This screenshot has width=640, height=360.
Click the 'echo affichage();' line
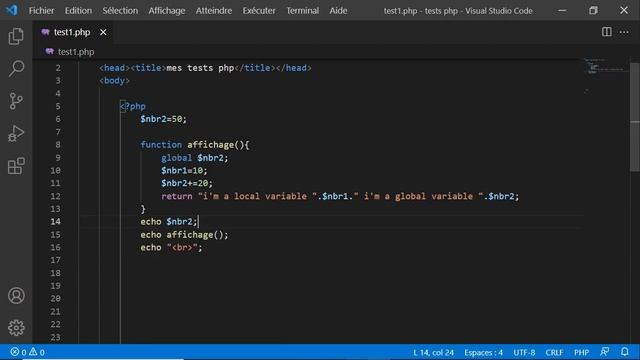tap(184, 235)
